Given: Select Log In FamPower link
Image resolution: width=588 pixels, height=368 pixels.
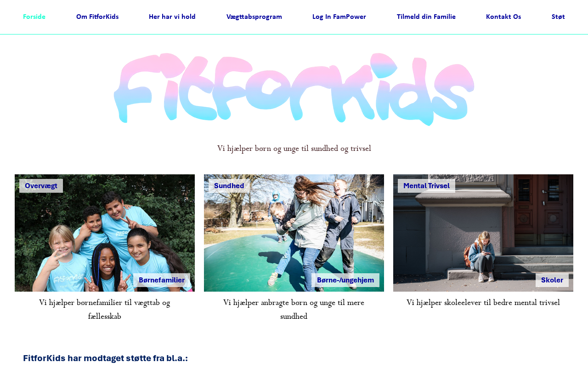Looking at the screenshot, I should 339,17.
